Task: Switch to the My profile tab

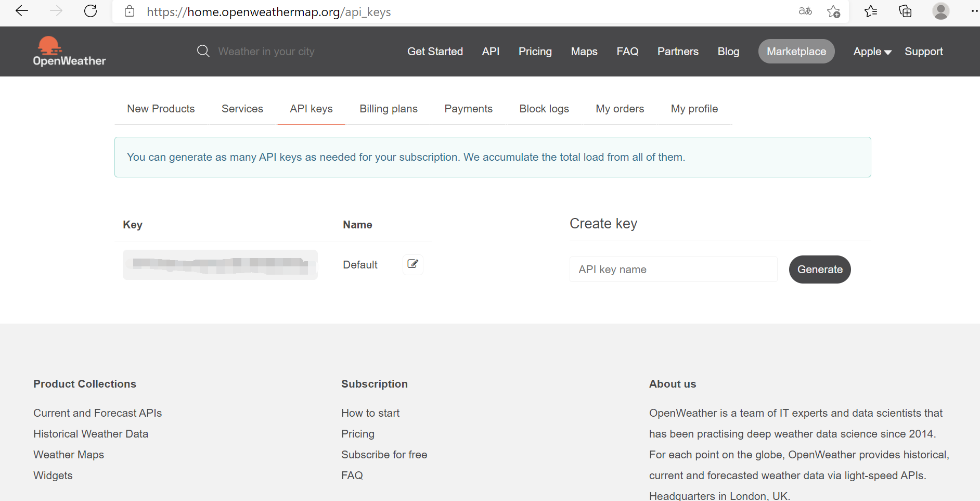Action: (694, 109)
